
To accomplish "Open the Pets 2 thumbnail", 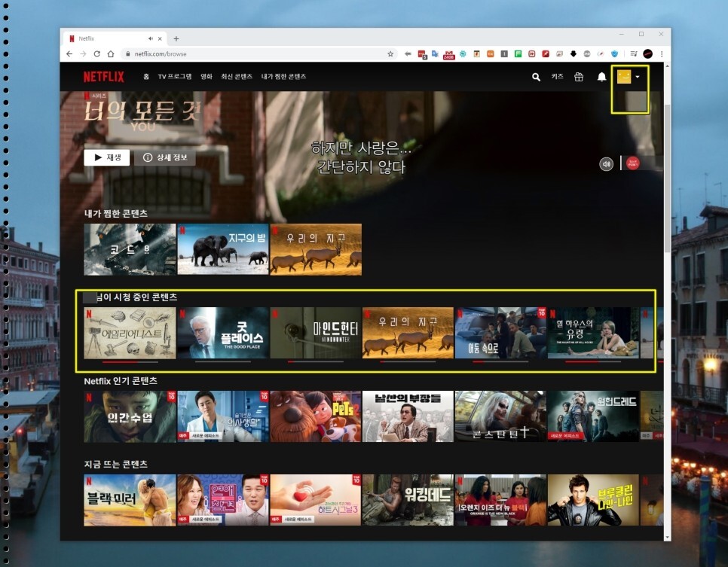I will point(316,416).
